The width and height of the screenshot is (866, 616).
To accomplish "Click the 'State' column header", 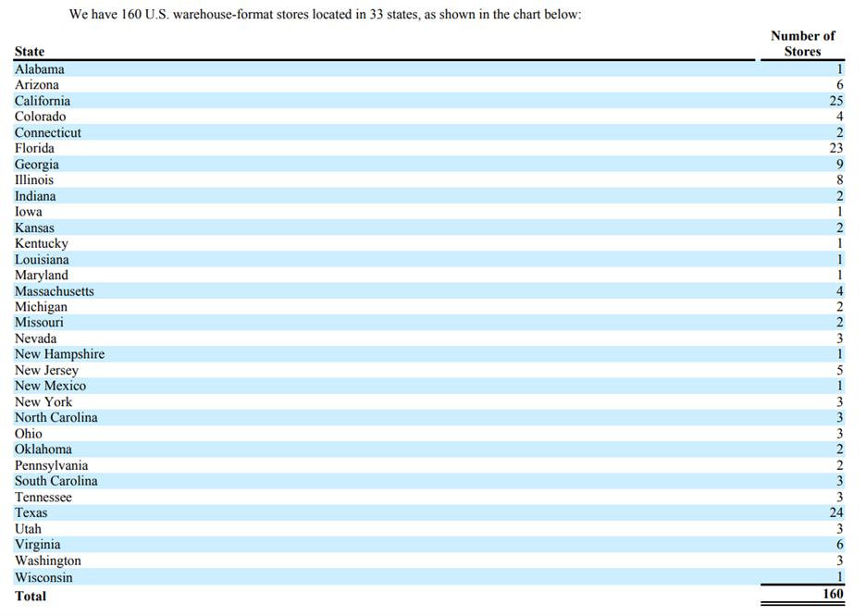I will [x=30, y=52].
